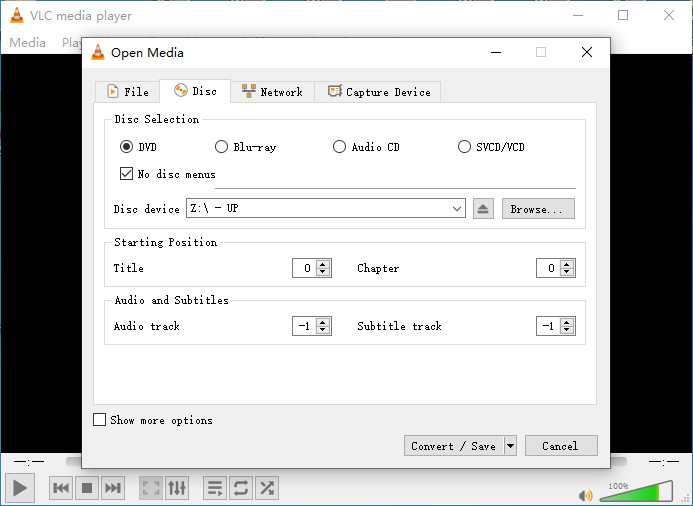
Task: Open the Media menu in VLC
Action: coord(27,43)
